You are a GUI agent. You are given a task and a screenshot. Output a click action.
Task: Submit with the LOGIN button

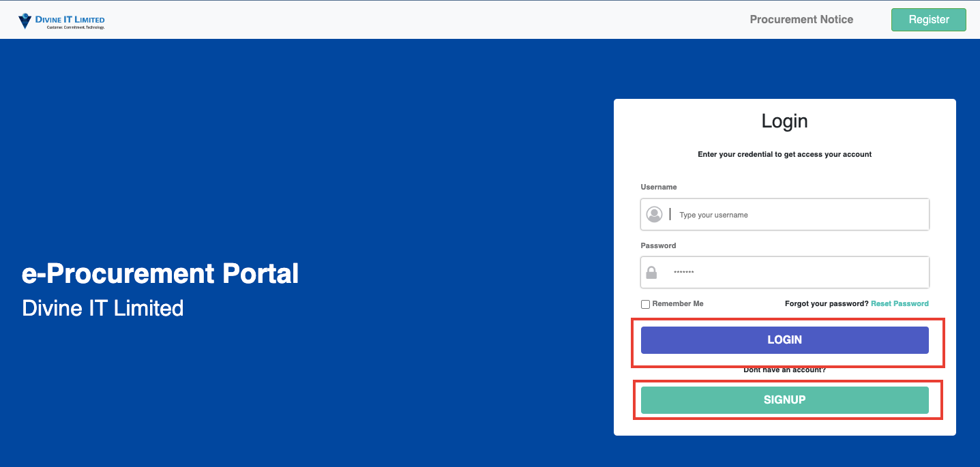[784, 340]
